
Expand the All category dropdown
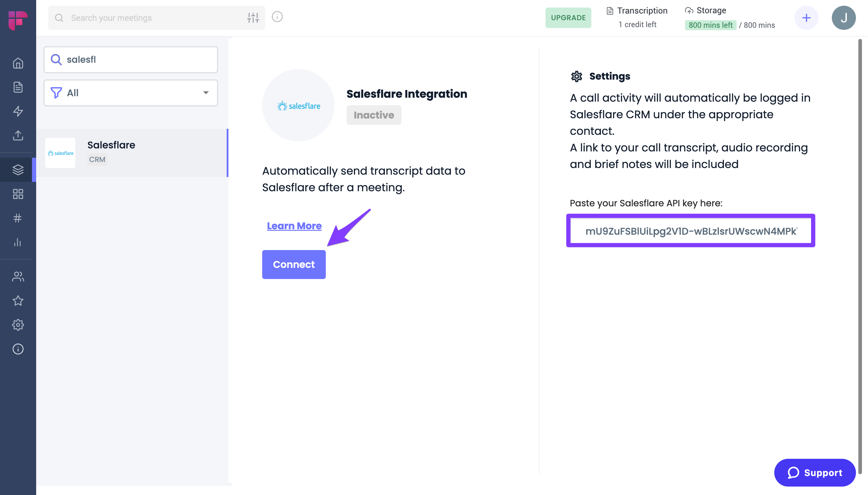click(131, 93)
